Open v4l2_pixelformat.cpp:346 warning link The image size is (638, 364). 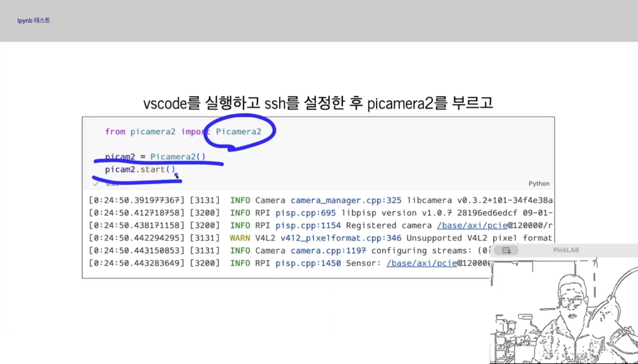(x=341, y=238)
